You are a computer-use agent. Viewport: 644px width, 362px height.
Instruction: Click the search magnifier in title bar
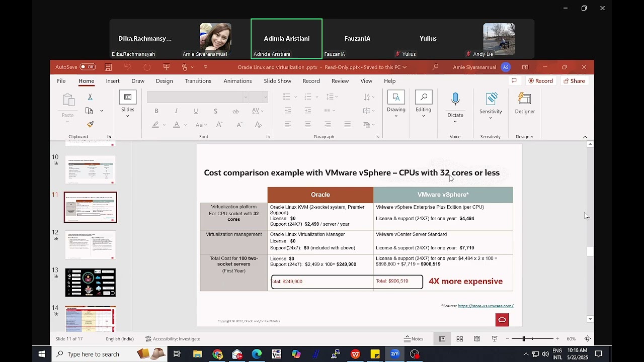435,67
